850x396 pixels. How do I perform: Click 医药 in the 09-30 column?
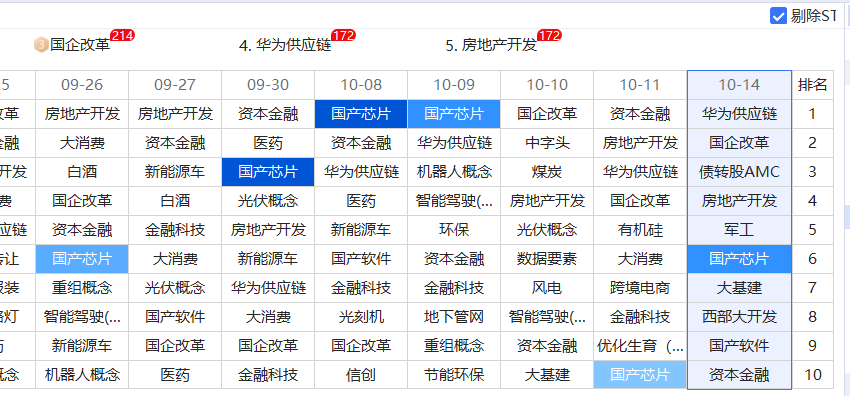coord(268,143)
